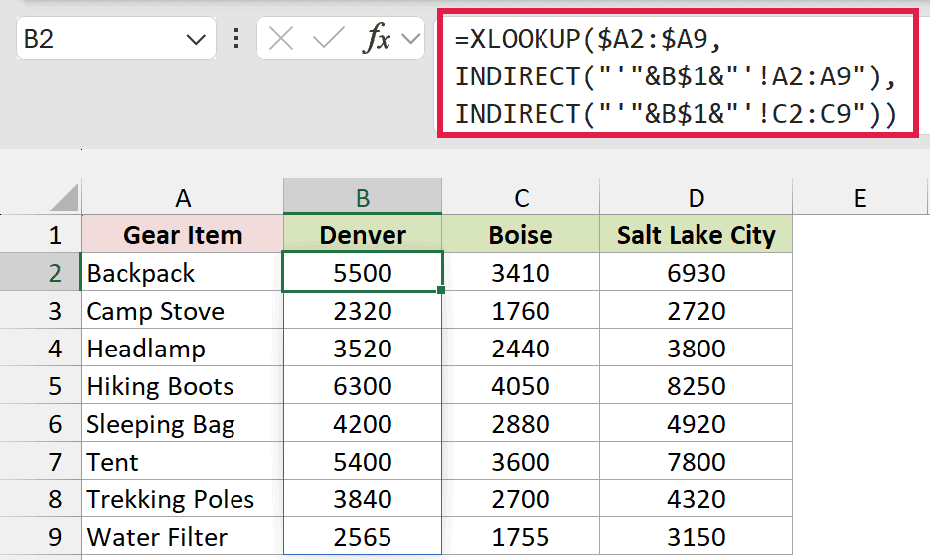
Task: Click inside the XLOOKUP formula bar
Action: click(x=678, y=74)
